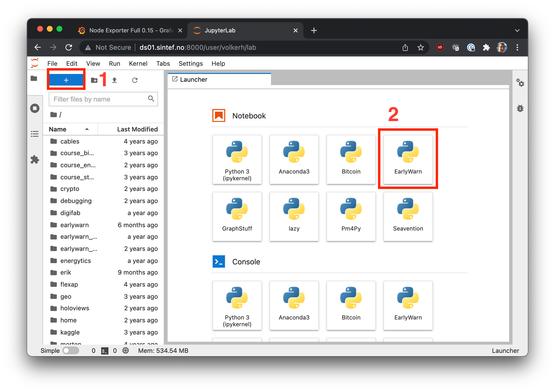
Task: Refresh the file browser list
Action: [135, 80]
